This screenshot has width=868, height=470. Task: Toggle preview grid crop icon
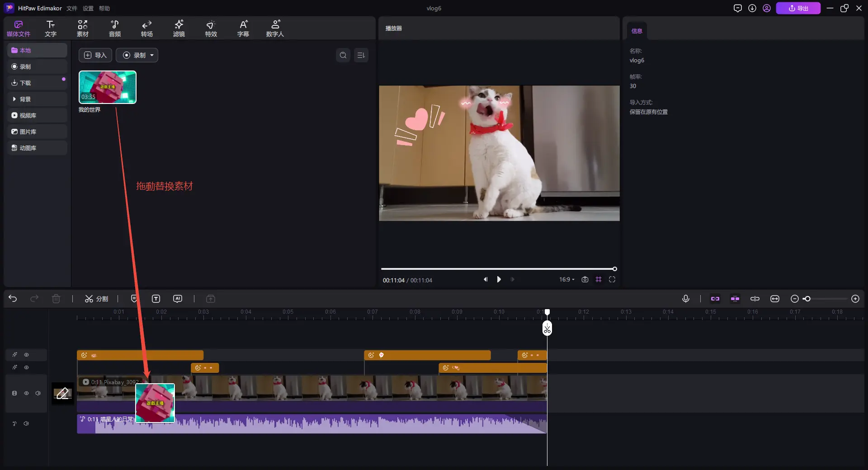click(x=599, y=279)
